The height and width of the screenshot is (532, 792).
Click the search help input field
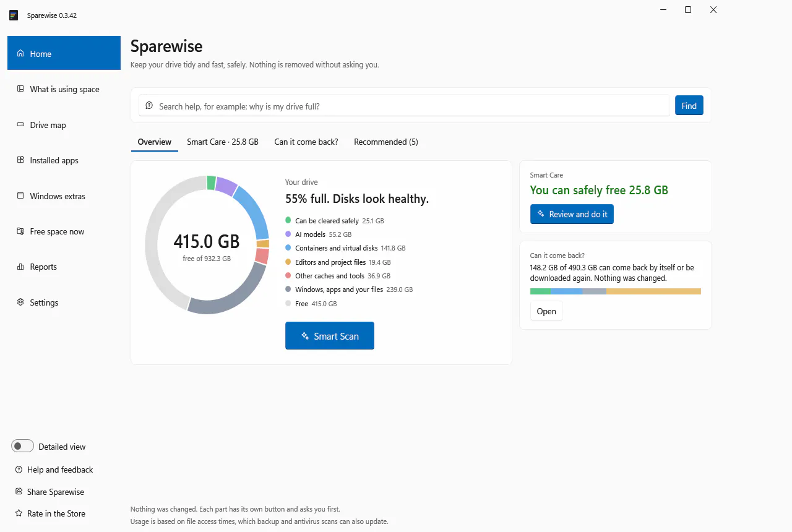(x=404, y=106)
